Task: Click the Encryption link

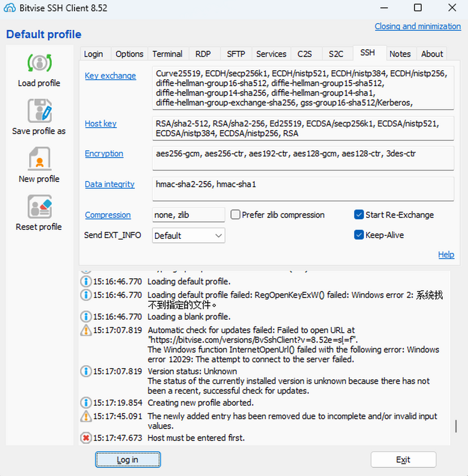Action: [104, 154]
